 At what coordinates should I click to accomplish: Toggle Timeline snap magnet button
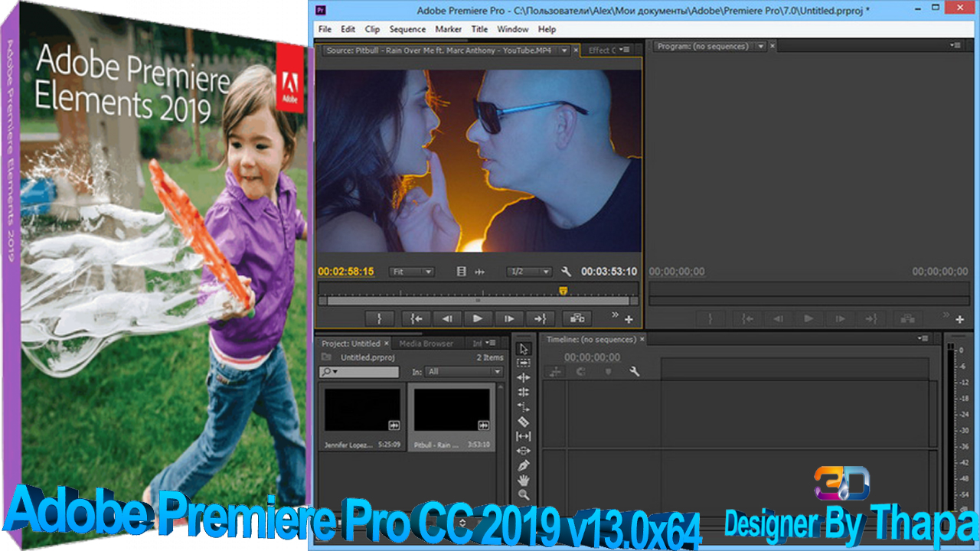(x=582, y=372)
